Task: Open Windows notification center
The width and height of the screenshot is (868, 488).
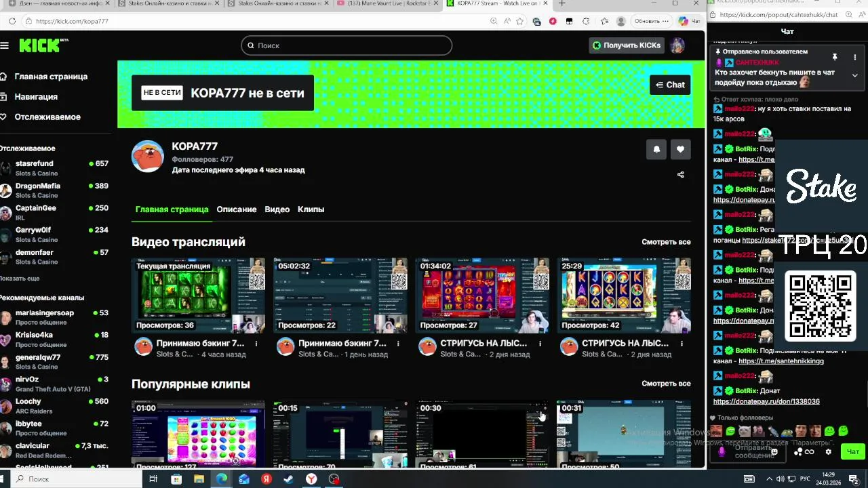Action: (854, 479)
